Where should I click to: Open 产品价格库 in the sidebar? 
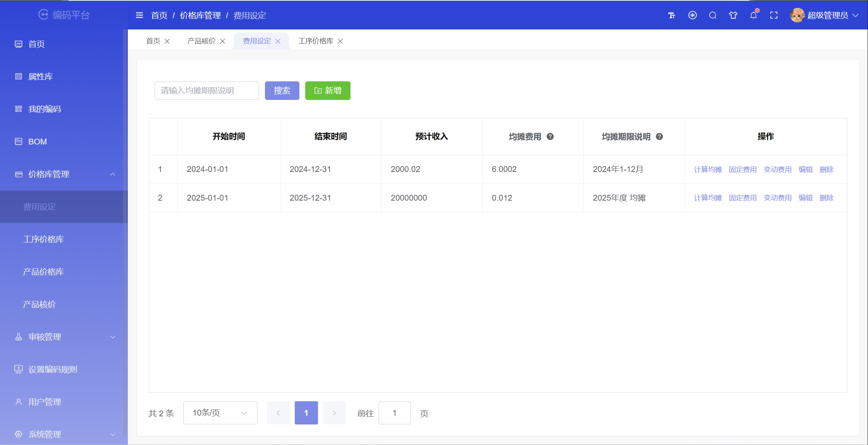pos(43,272)
